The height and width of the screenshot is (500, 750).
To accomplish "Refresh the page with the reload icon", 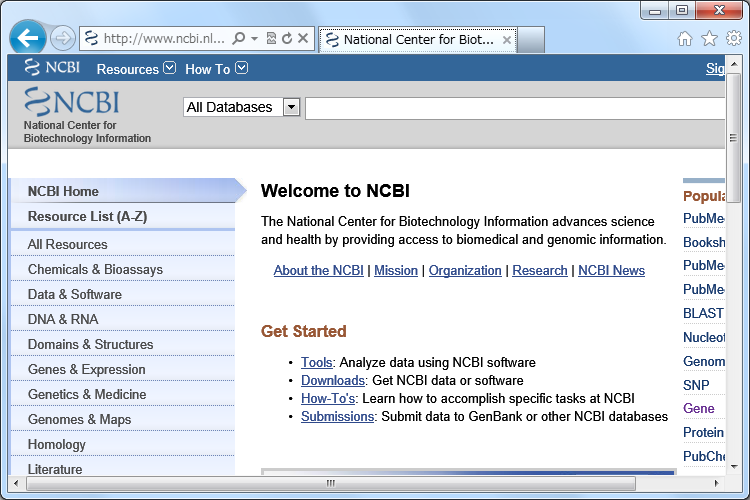I will (287, 38).
